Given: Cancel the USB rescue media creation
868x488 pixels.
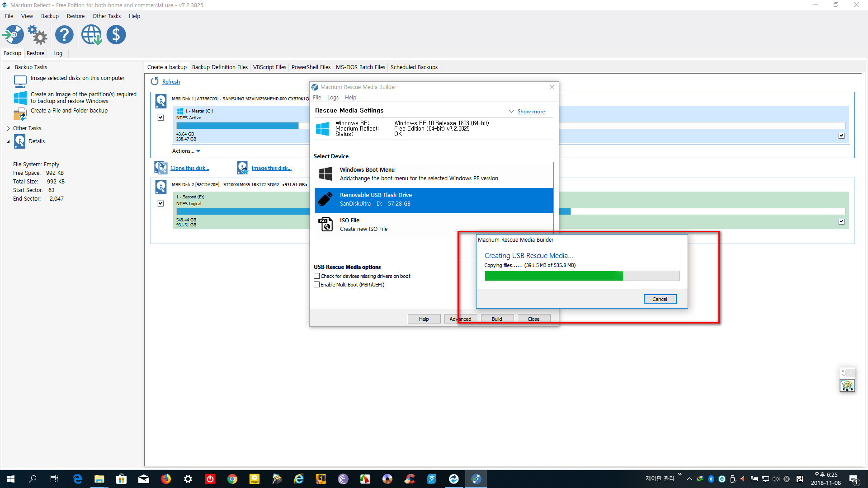Looking at the screenshot, I should 660,299.
